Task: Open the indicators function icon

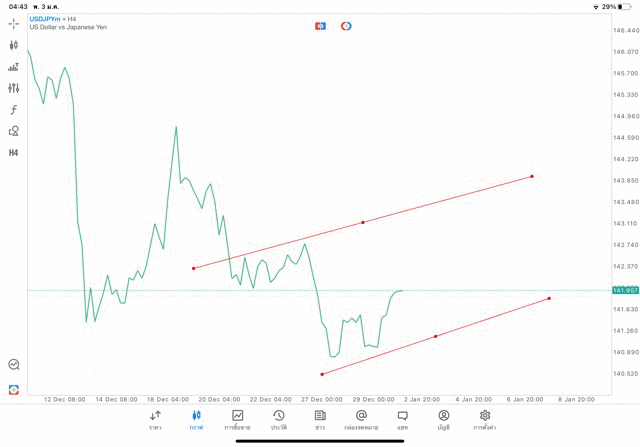Action: point(14,109)
